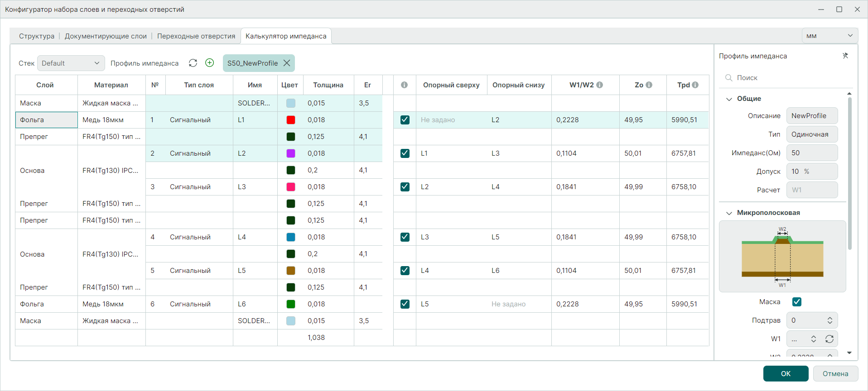Screen dimensions: 868x391
Task: Click the OK button
Action: [x=785, y=374]
